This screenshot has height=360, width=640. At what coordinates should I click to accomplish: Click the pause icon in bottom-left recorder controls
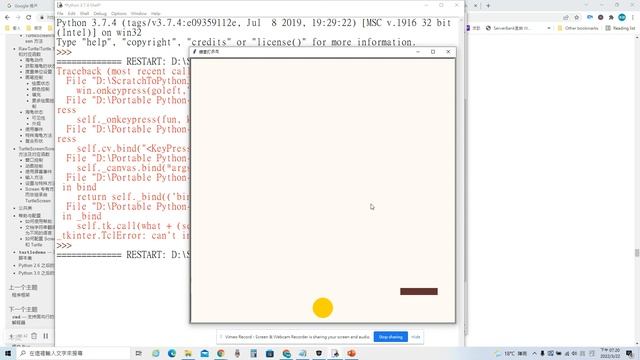point(46,336)
